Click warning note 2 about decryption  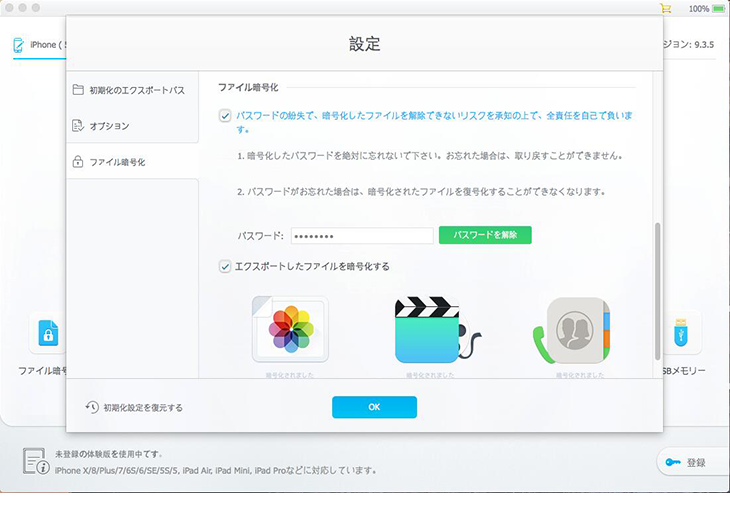pos(421,191)
